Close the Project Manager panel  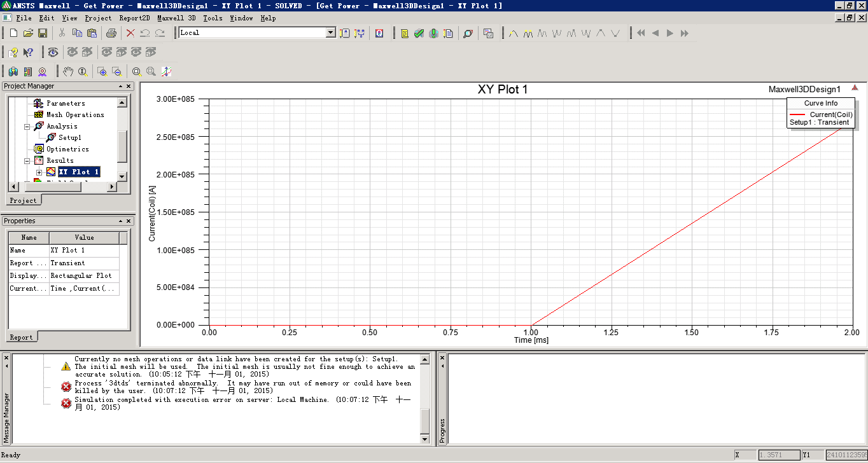[x=129, y=86]
